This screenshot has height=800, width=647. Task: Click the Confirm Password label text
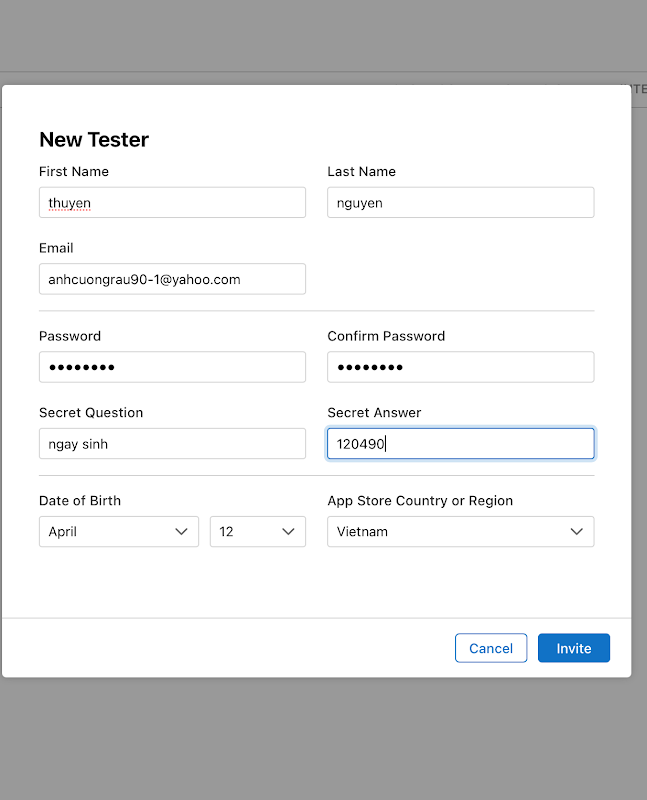[x=386, y=336]
